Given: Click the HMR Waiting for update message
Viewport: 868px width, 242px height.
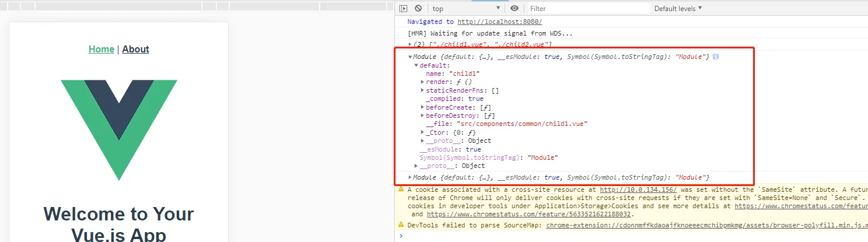Looking at the screenshot, I should (490, 33).
